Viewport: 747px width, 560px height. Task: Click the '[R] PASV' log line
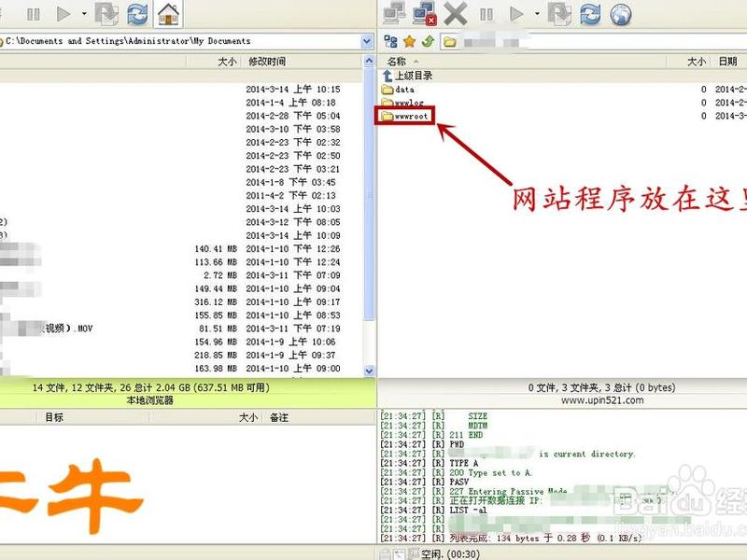(x=425, y=482)
